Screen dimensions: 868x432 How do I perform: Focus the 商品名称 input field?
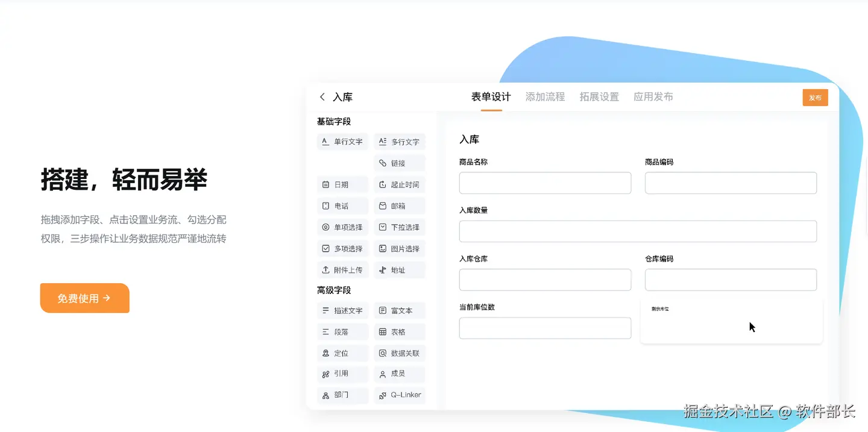[545, 183]
